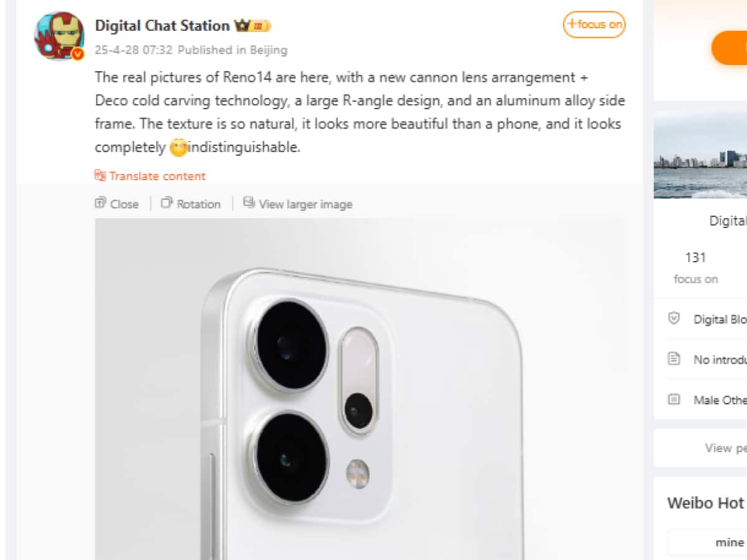This screenshot has width=747, height=560.
Task: Click the Rotation icon
Action: 166,203
